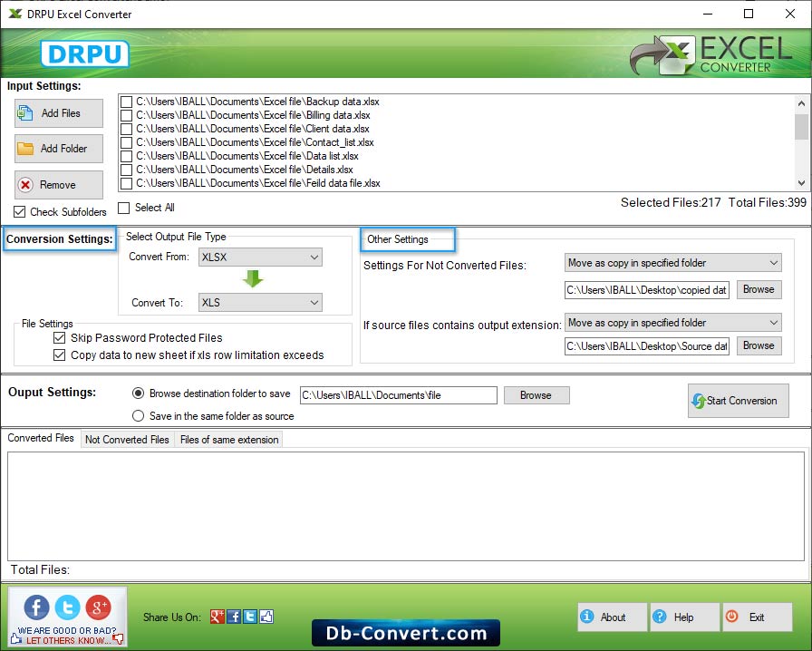Click the Total Files:399 count text
The image size is (812, 651).
[x=768, y=202]
